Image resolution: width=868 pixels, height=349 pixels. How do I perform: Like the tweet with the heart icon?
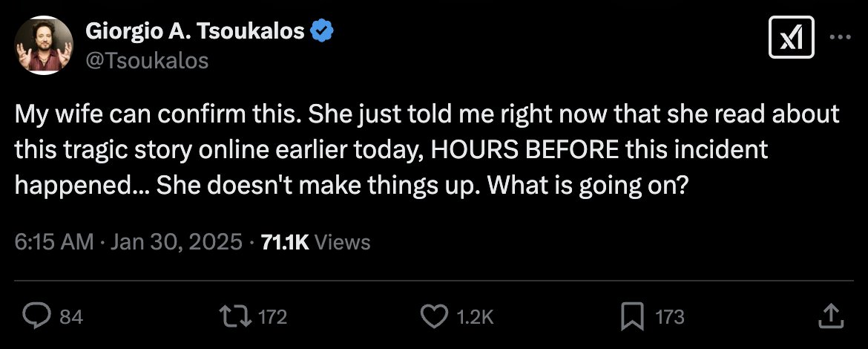433,316
